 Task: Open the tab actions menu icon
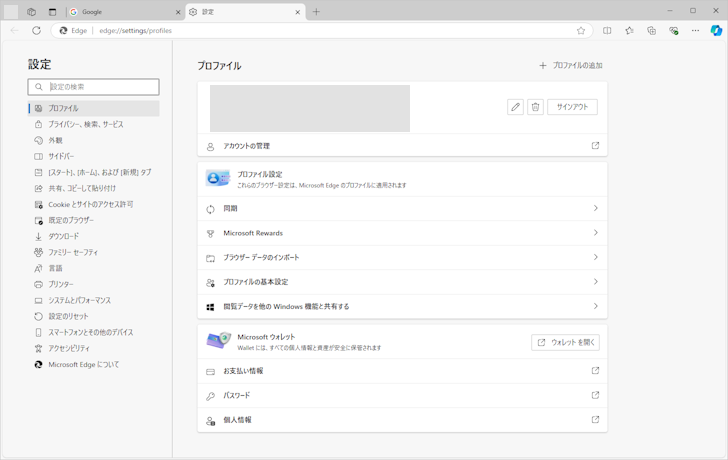coord(52,12)
